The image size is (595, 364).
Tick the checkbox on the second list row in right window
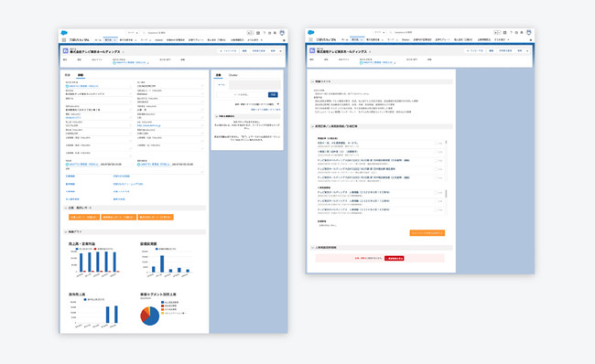click(x=437, y=152)
